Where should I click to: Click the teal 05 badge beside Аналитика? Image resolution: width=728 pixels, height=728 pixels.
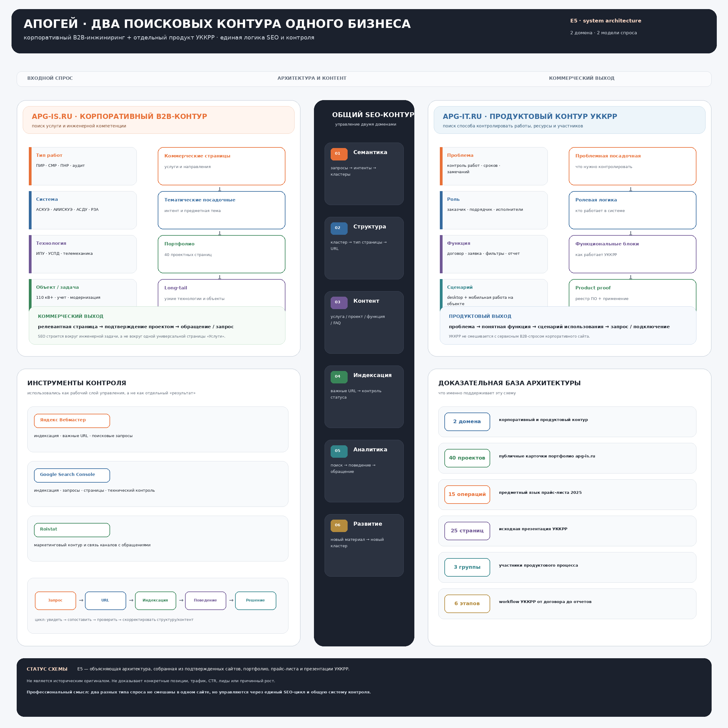[x=339, y=451]
